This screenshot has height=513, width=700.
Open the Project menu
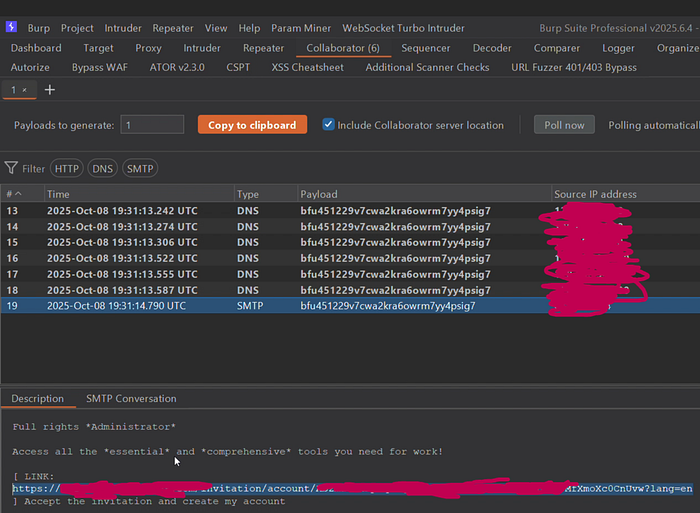(x=77, y=28)
